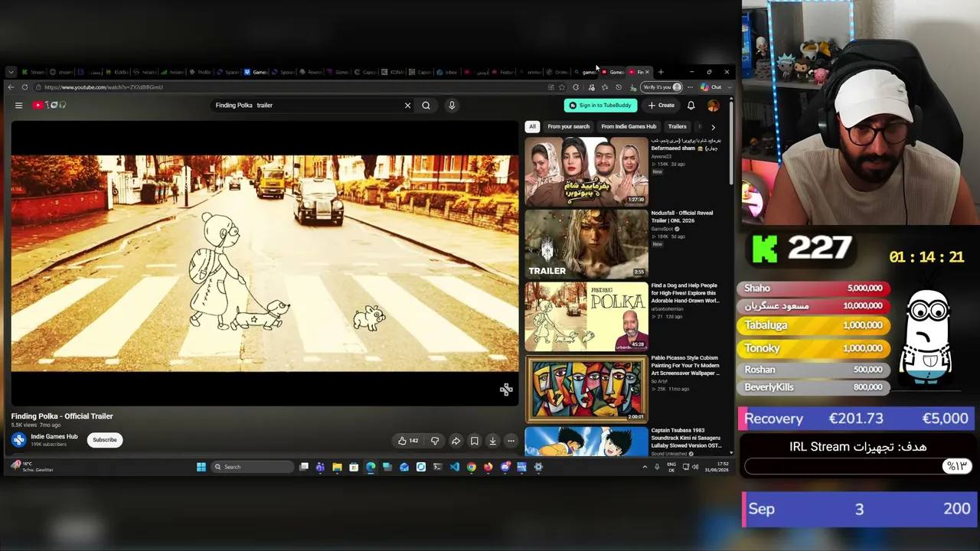Start voice search with the microphone icon
This screenshot has height=551, width=980.
click(452, 106)
